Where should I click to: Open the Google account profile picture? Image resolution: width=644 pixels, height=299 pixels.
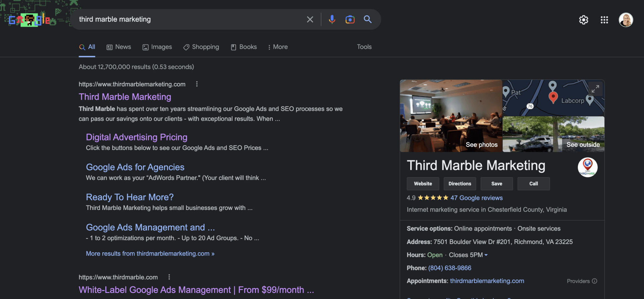click(x=626, y=20)
